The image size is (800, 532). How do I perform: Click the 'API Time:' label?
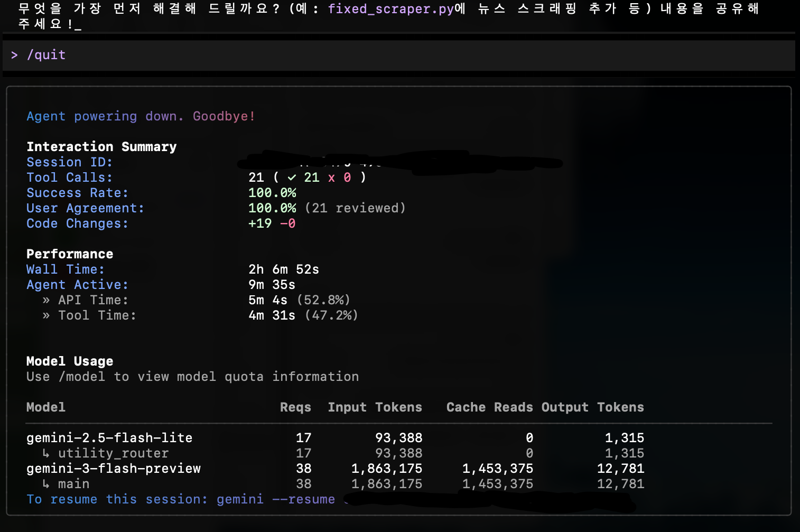pos(93,300)
